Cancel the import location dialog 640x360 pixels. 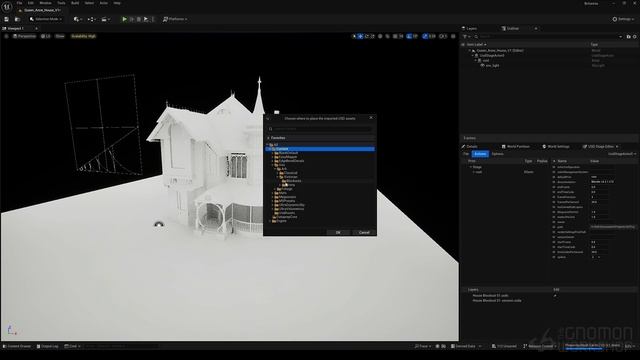click(364, 232)
